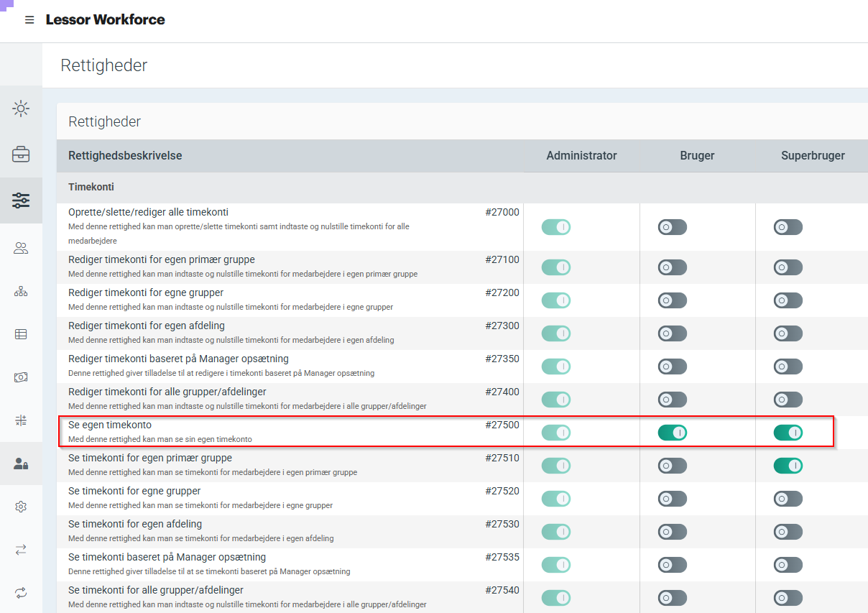Click the two-way arrows icon in sidebar
The height and width of the screenshot is (613, 868).
tap(21, 550)
